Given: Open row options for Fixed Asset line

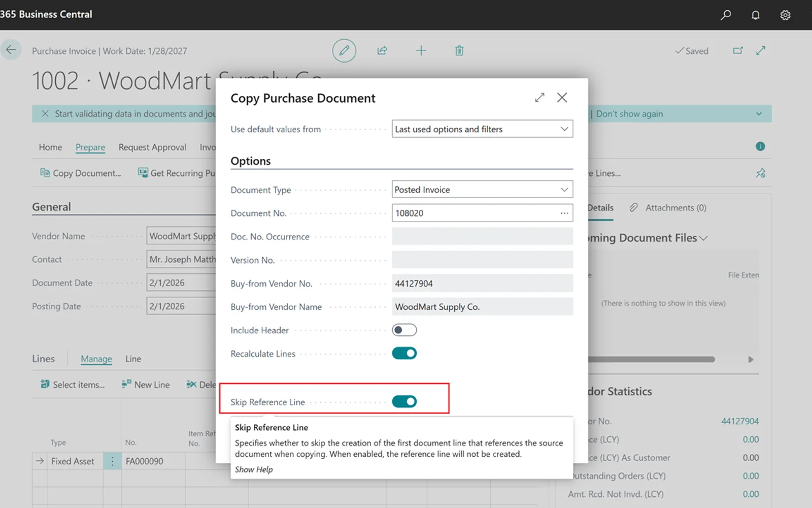Looking at the screenshot, I should tap(112, 461).
